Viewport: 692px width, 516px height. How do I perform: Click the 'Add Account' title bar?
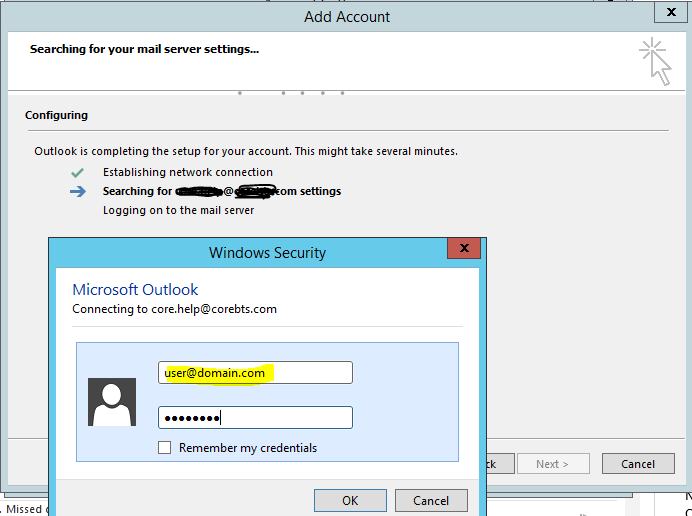point(347,17)
